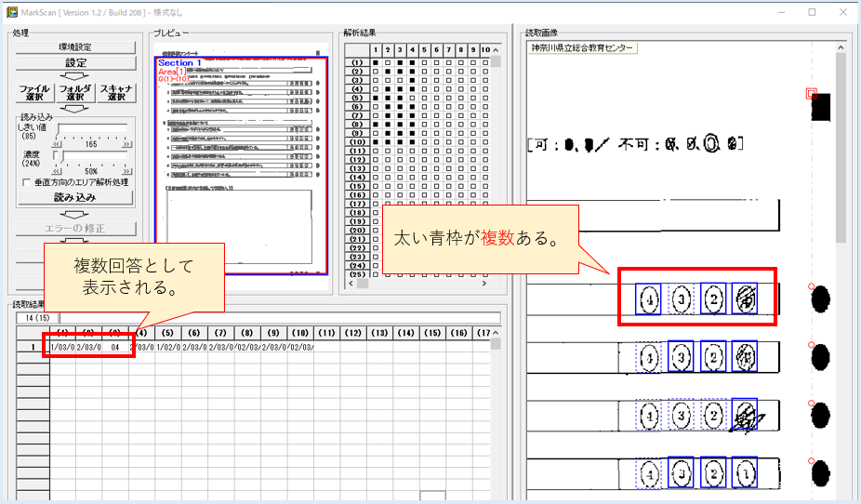861x504 pixels.
Task: Open the 設定 settings button
Action: click(75, 61)
